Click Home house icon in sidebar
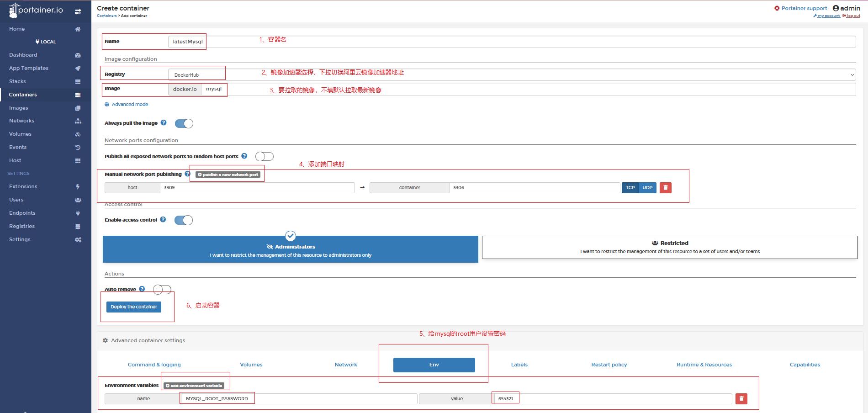Image resolution: width=868 pixels, height=413 pixels. coord(78,29)
